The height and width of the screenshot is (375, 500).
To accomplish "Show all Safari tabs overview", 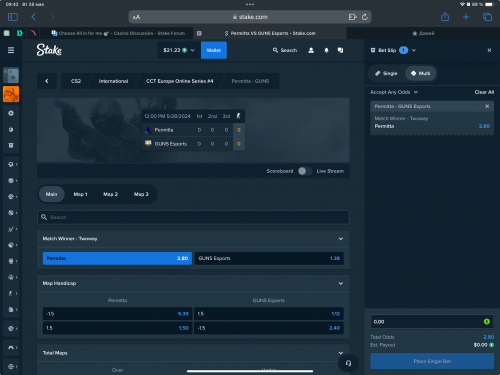I will click(x=487, y=17).
